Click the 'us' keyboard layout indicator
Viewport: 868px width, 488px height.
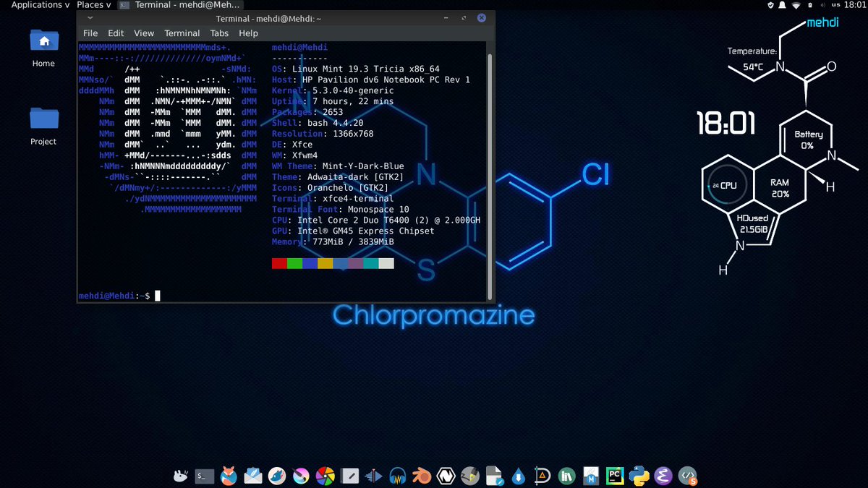tap(836, 5)
